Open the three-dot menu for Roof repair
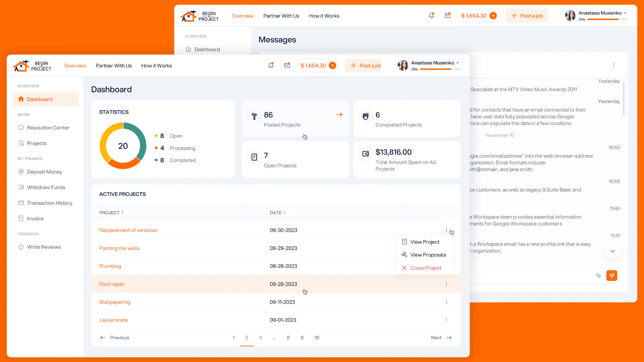This screenshot has height=362, width=644. [x=446, y=284]
